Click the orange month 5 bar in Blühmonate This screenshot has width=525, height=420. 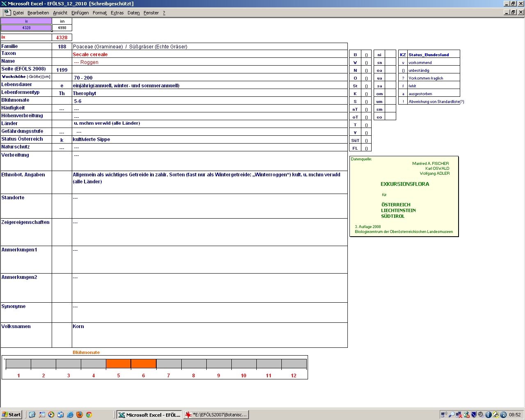[x=119, y=364]
